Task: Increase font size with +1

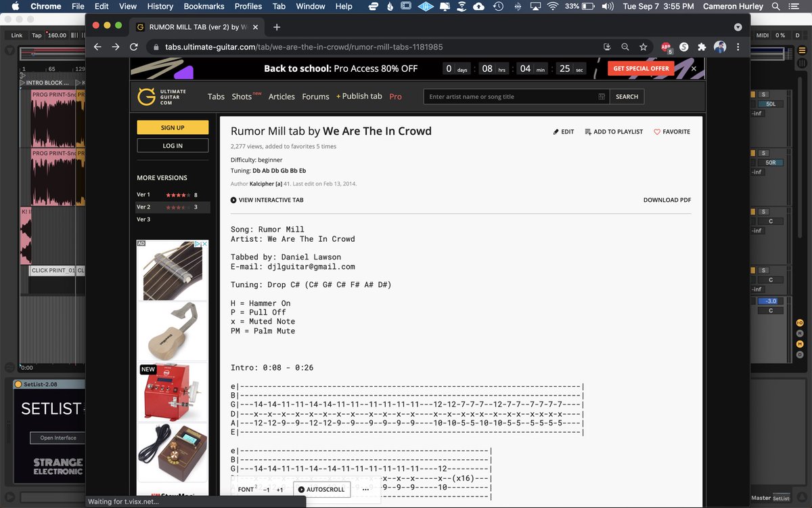Action: tap(279, 489)
